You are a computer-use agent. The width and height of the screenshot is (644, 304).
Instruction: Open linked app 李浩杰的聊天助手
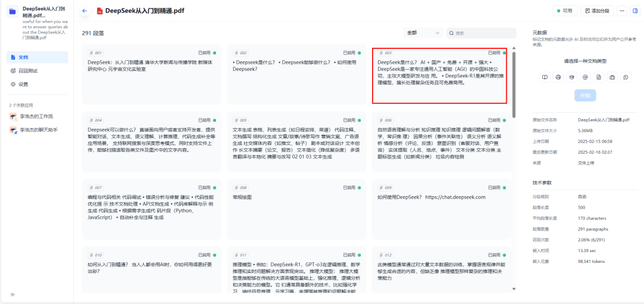point(38,130)
